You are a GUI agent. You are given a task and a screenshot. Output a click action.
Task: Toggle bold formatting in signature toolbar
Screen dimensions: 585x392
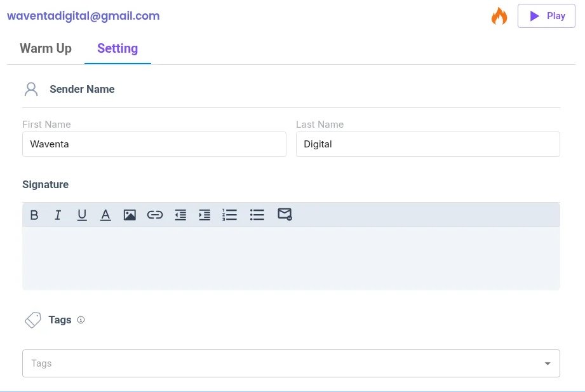click(x=34, y=215)
